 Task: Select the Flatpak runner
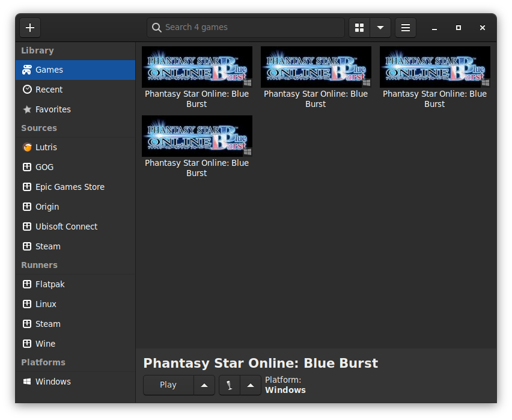click(x=76, y=284)
